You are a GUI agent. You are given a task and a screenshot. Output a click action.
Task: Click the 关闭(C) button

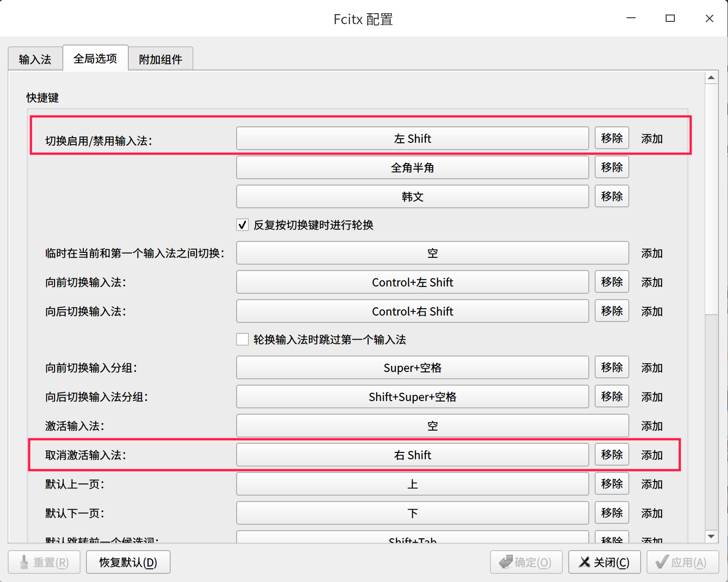pos(605,562)
